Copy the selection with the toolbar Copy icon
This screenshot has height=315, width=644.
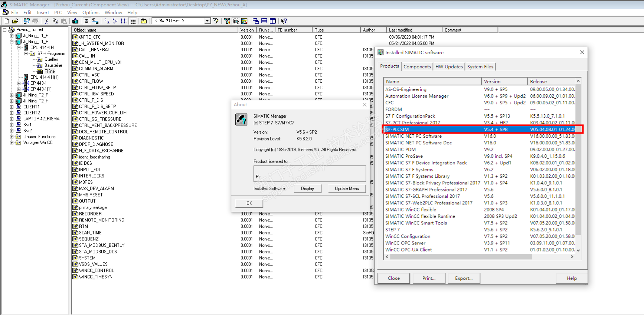point(55,21)
